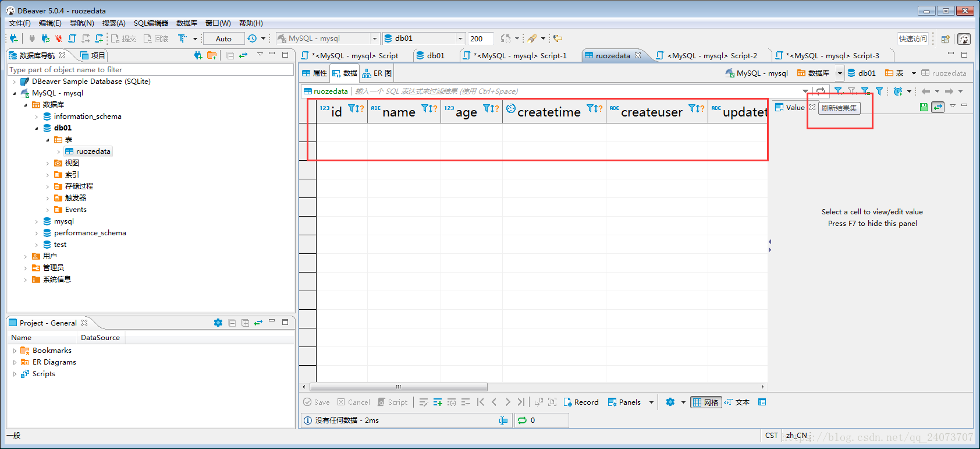
Task: Click the custom filters funnel icon near clock
Action: (x=879, y=91)
